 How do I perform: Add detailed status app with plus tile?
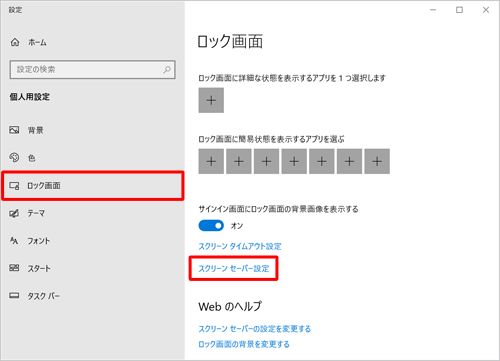click(x=211, y=100)
